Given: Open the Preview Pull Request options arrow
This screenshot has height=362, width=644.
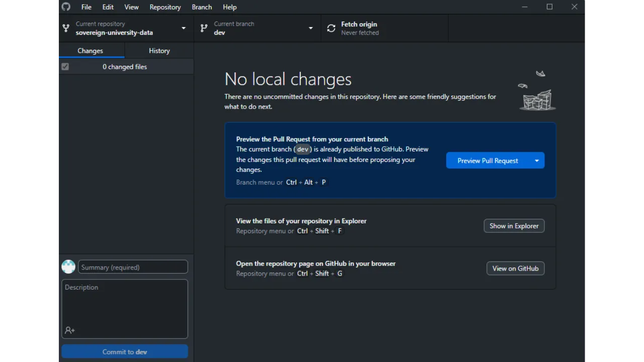Looking at the screenshot, I should pyautogui.click(x=537, y=160).
